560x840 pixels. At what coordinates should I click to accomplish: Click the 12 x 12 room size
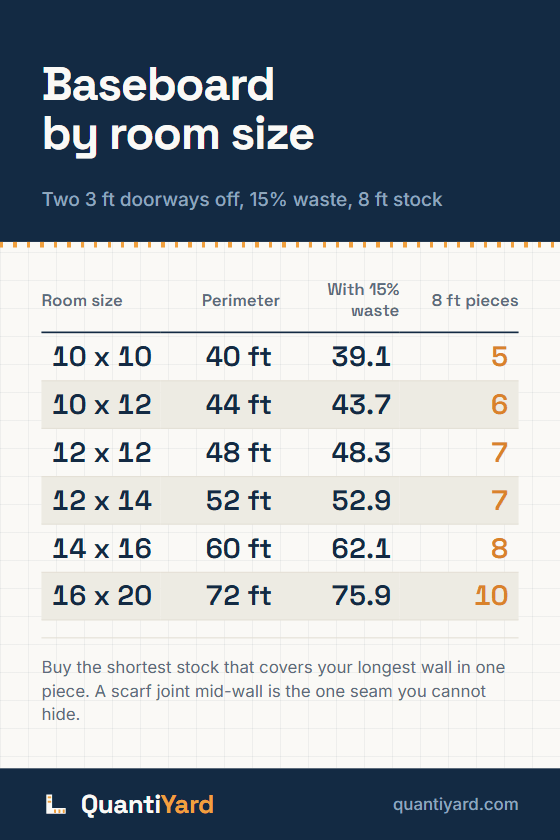(x=102, y=453)
